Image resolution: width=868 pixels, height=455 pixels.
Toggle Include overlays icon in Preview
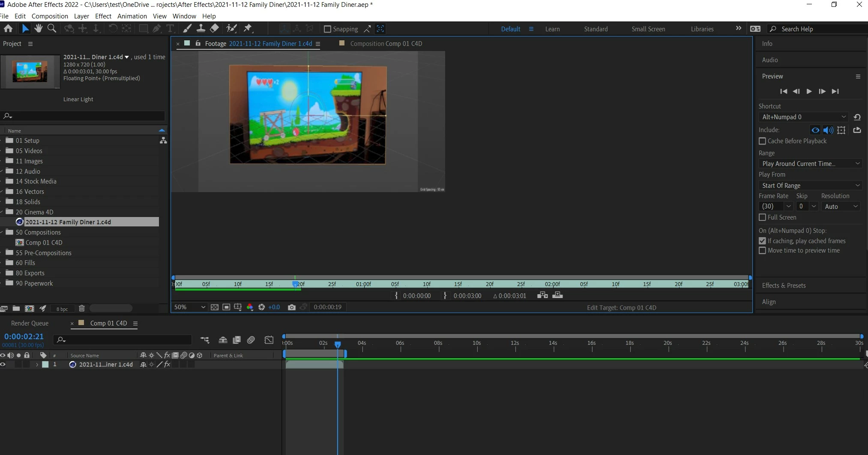(841, 130)
